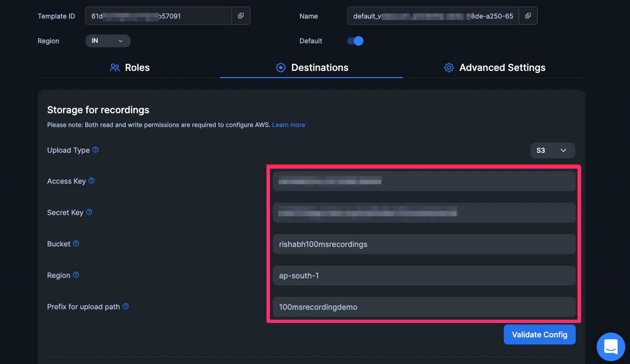Click the Prefix for upload path field
Screen dimensions: 630x364
click(424, 307)
